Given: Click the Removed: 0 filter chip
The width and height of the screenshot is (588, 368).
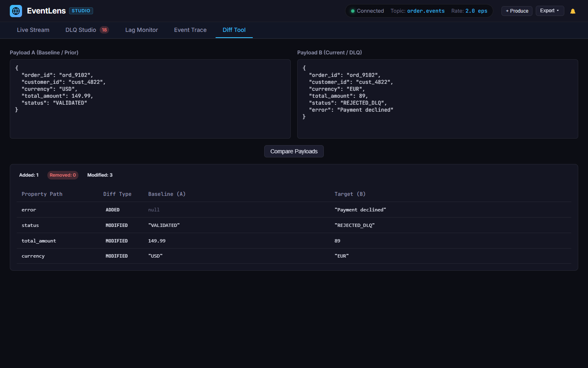Looking at the screenshot, I should [x=63, y=175].
